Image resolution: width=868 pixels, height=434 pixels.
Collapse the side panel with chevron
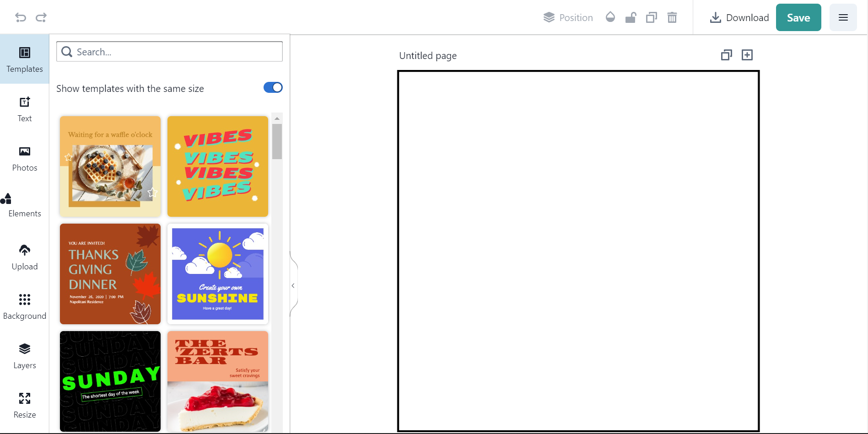click(x=293, y=286)
